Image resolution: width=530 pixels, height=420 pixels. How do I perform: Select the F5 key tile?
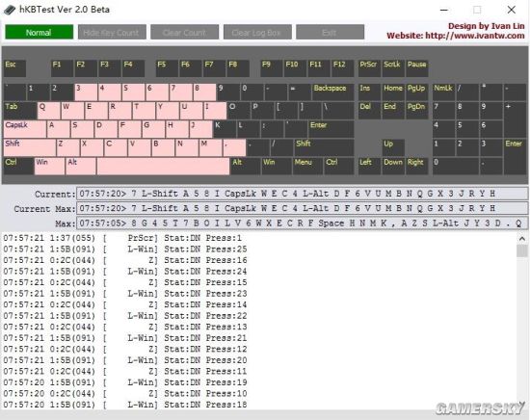[167, 68]
